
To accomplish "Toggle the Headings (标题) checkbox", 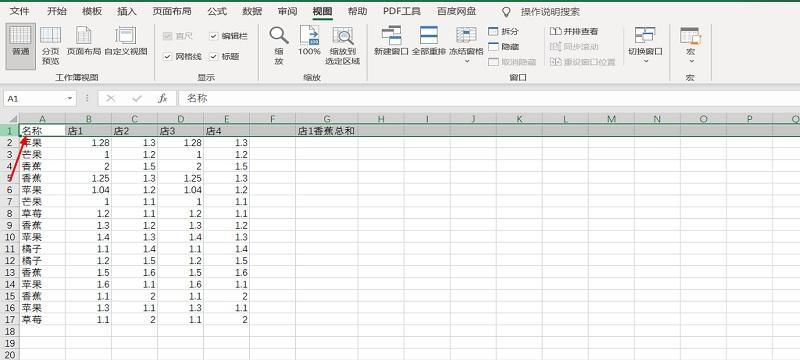I will 213,57.
